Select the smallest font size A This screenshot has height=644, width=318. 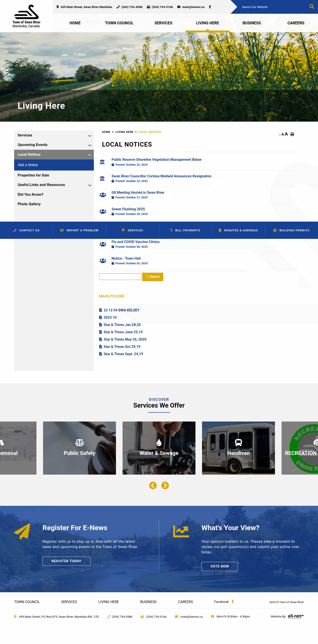(x=280, y=135)
